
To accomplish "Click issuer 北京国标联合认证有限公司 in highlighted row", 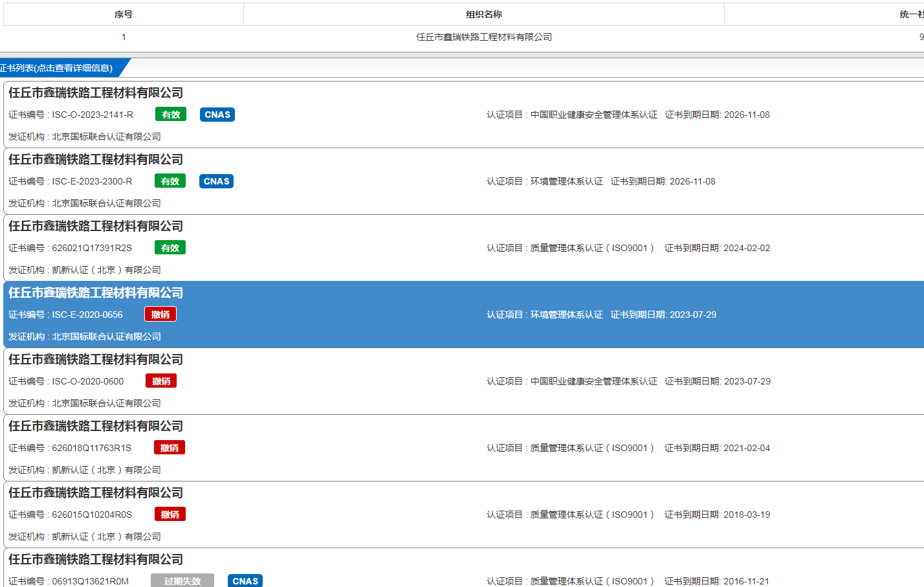I will click(x=106, y=337).
